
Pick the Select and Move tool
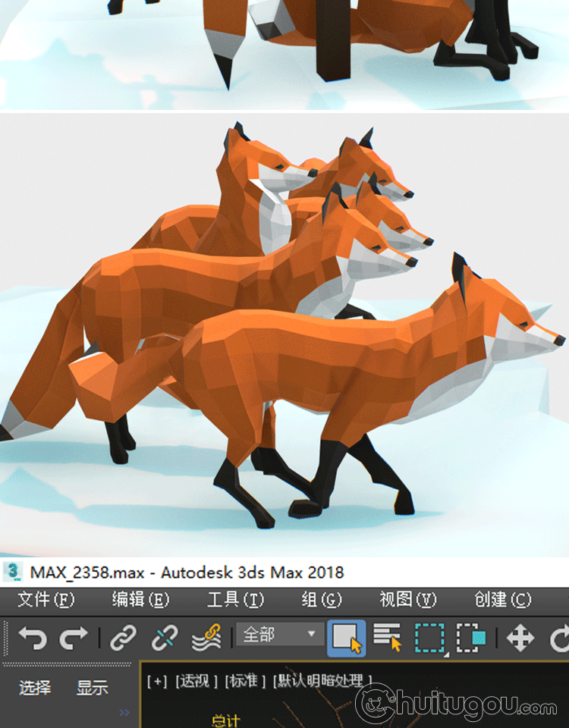point(520,639)
